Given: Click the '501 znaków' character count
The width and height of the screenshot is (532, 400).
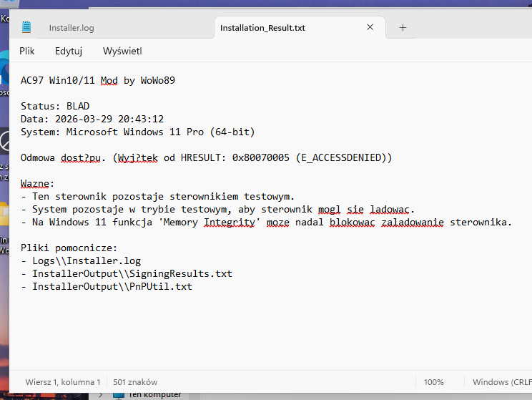Looking at the screenshot, I should coord(135,382).
